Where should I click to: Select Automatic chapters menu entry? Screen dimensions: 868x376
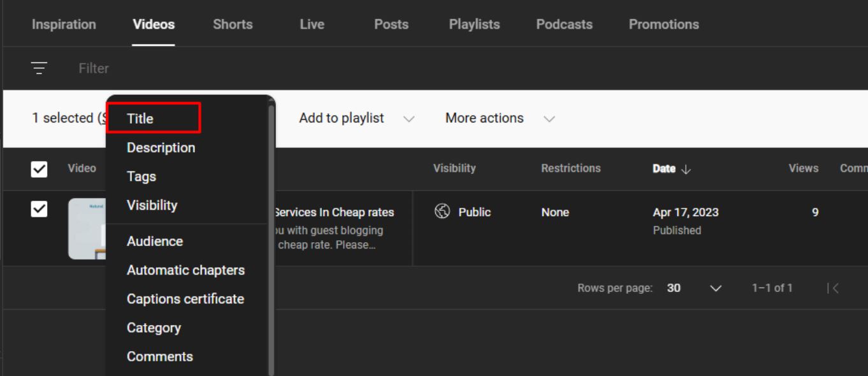tap(187, 270)
